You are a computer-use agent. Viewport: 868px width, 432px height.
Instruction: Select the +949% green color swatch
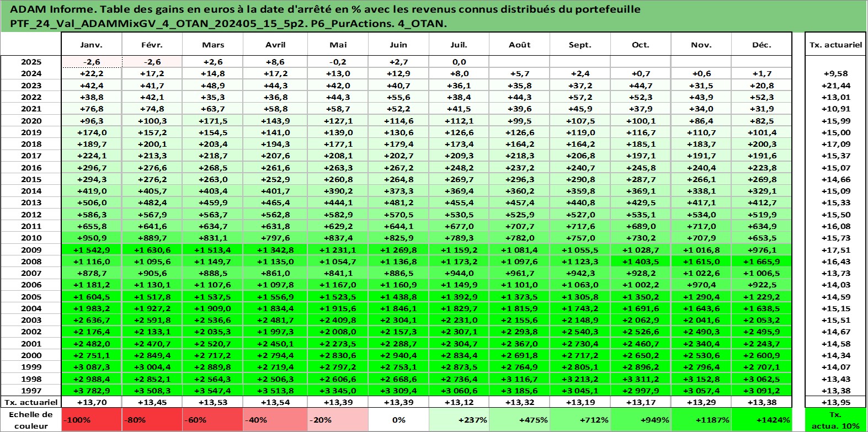pos(641,420)
